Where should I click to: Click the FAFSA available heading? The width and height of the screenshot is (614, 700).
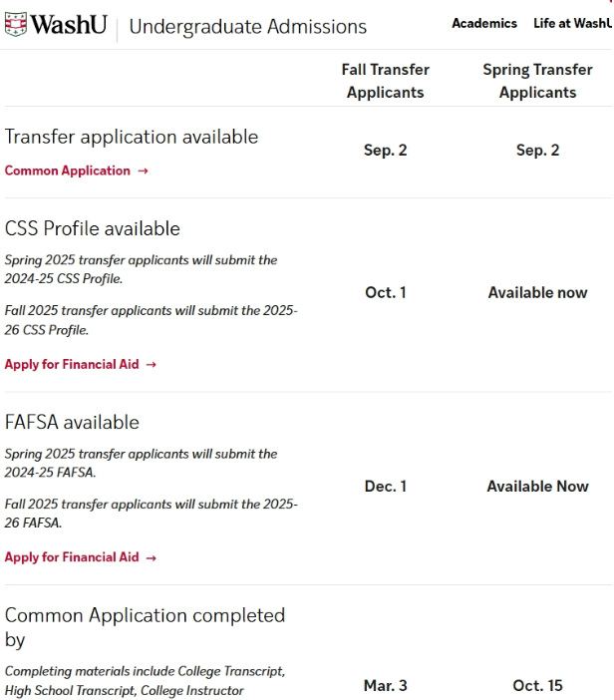[x=72, y=423]
